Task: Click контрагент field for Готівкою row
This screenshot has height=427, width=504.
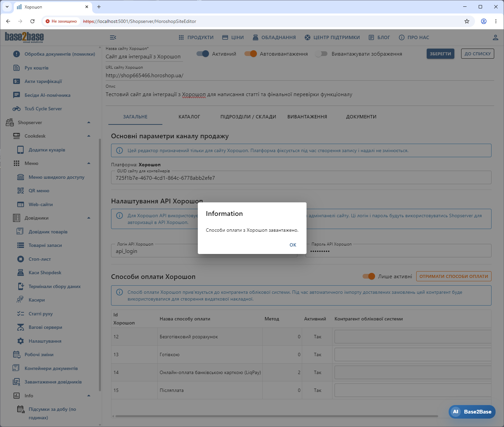Action: 413,354
